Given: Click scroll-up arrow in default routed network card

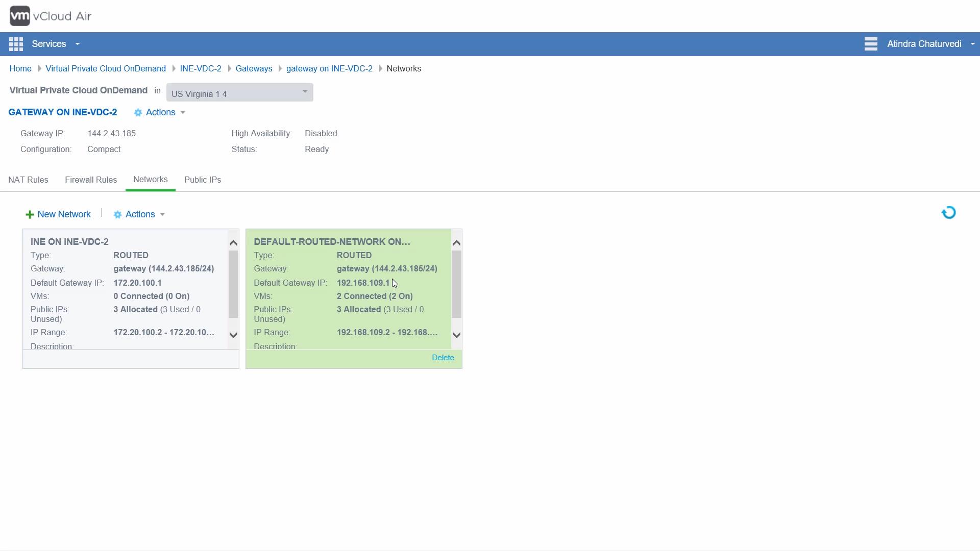Looking at the screenshot, I should point(457,243).
